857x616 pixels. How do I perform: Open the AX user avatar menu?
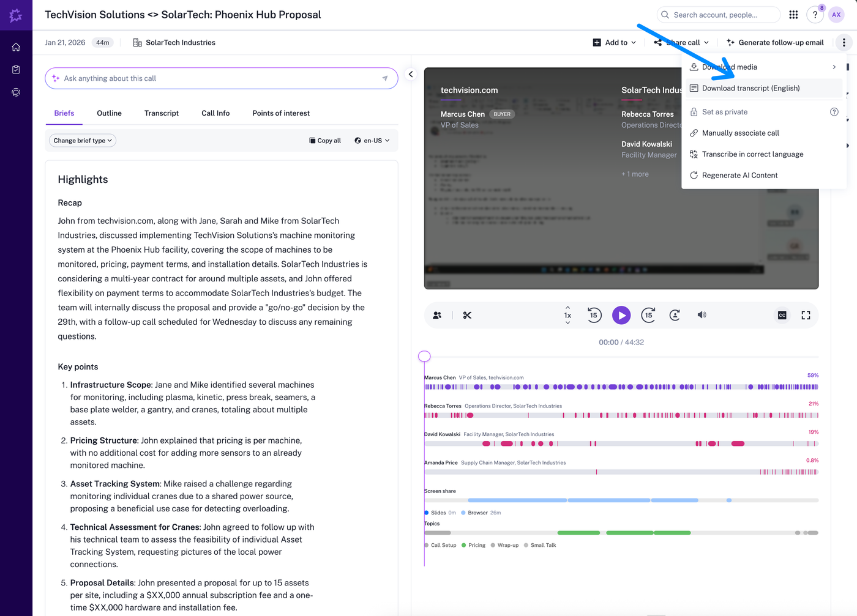[836, 15]
